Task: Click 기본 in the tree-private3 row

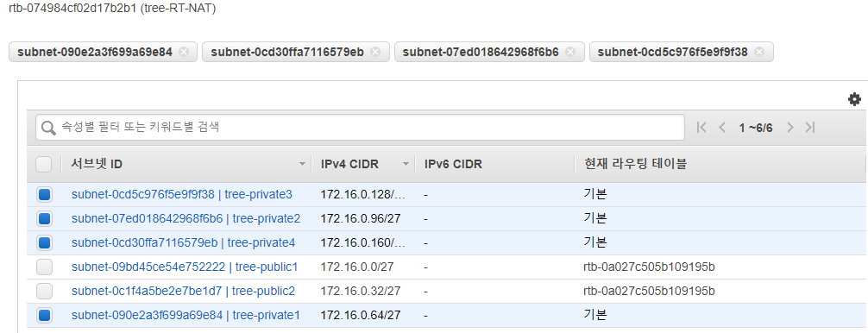Action: pos(595,194)
